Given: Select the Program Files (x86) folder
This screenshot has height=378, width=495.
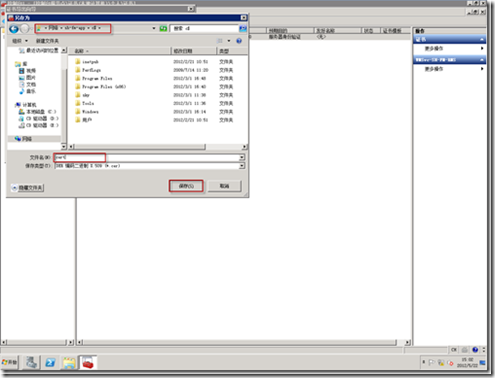Looking at the screenshot, I should [x=100, y=87].
